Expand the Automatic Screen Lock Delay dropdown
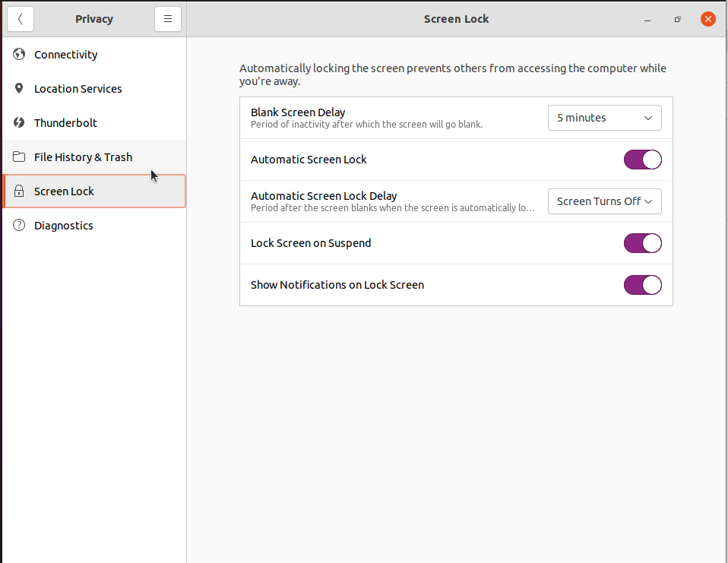 click(604, 201)
